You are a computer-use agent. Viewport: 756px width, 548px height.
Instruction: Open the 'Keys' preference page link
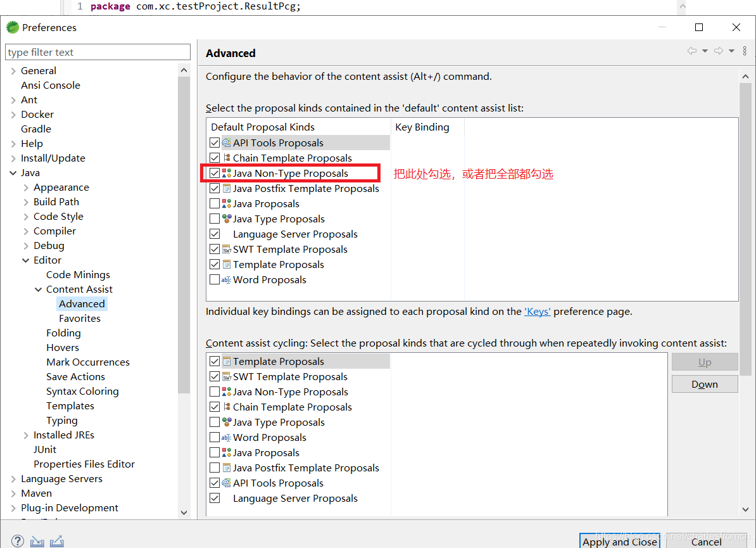coord(537,312)
